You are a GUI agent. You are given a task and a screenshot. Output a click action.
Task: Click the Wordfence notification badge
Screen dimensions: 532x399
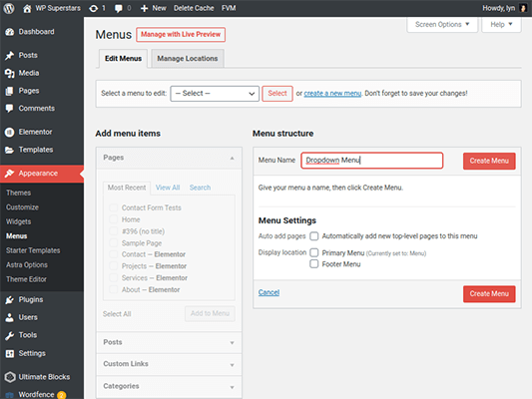pos(62,395)
